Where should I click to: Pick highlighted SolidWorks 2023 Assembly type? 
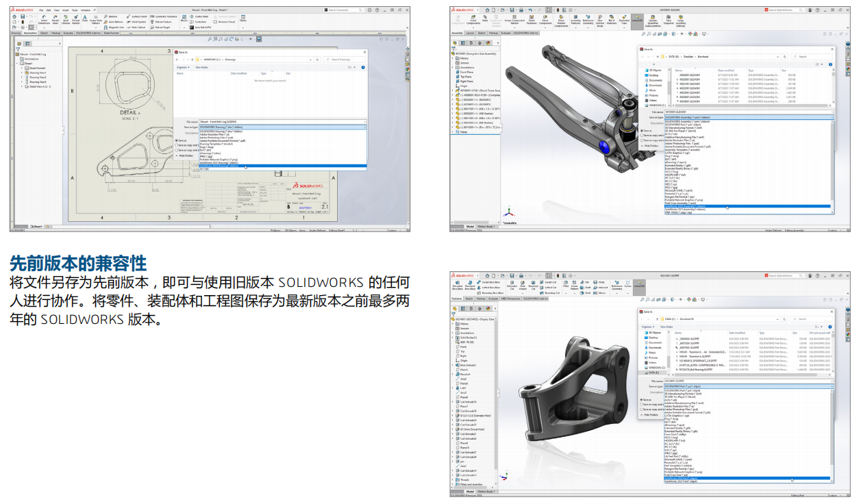pos(747,206)
